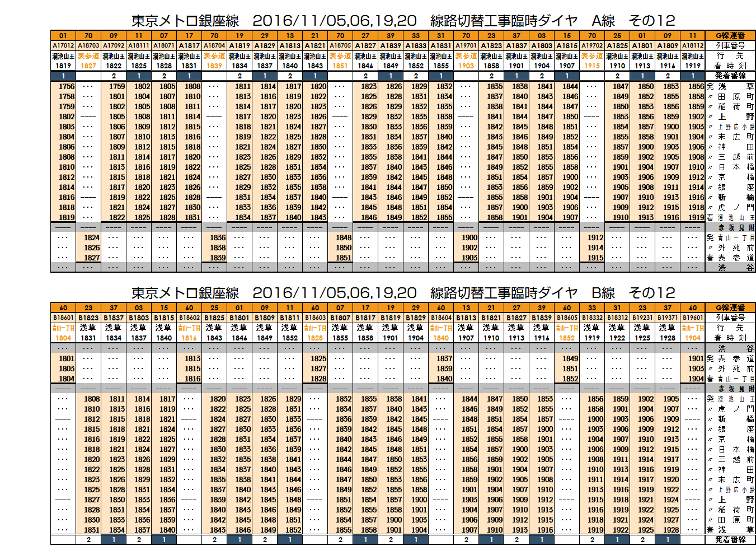Click 新橋 station label in A線 table
Viewport: 756px width, 555px height.
[x=736, y=197]
